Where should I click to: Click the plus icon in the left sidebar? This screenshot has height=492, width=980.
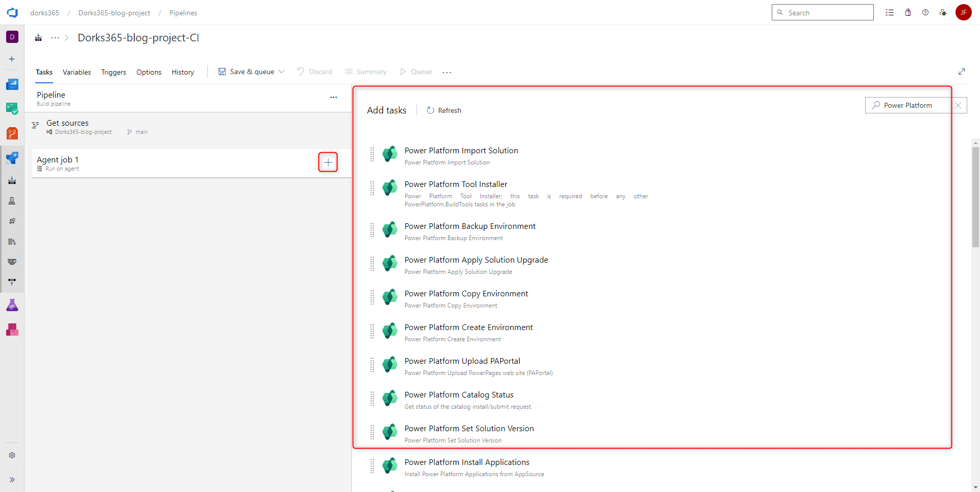click(12, 59)
